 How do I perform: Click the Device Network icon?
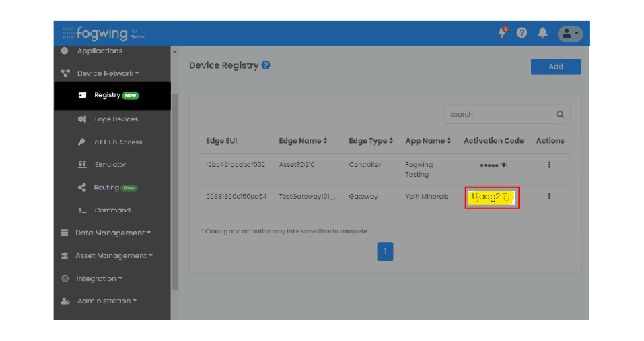tap(65, 73)
